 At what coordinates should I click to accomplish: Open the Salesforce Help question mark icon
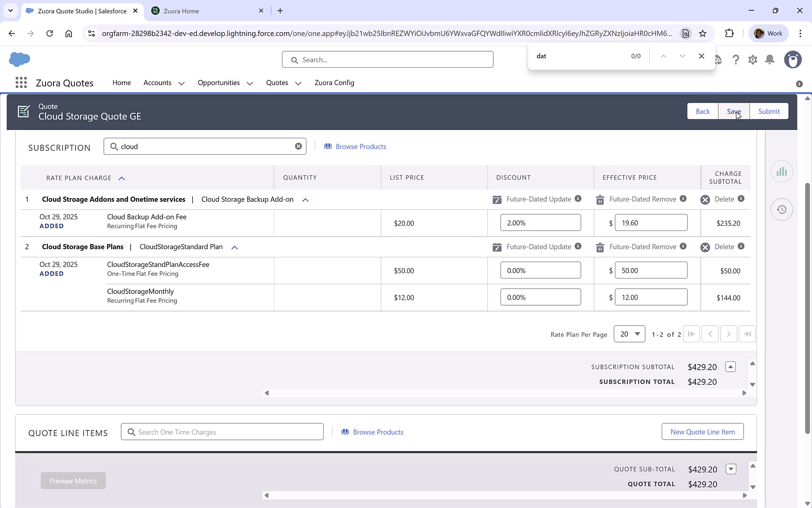point(736,60)
